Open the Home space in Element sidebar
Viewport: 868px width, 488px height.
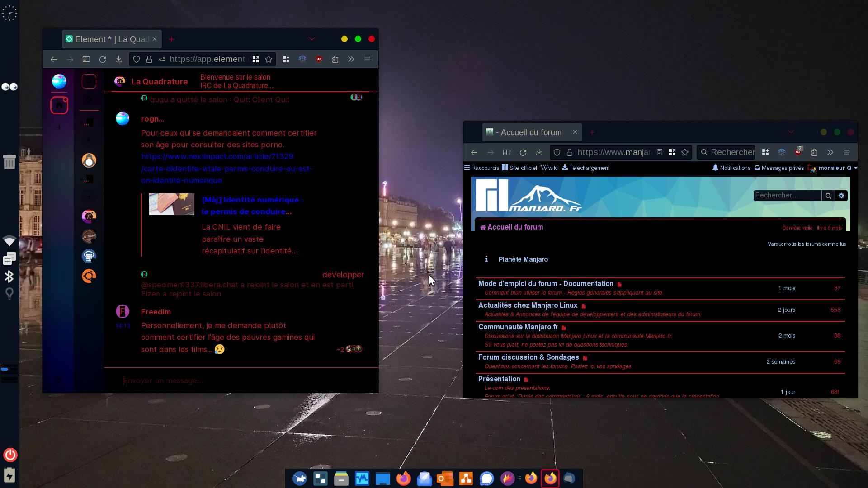coord(59,106)
